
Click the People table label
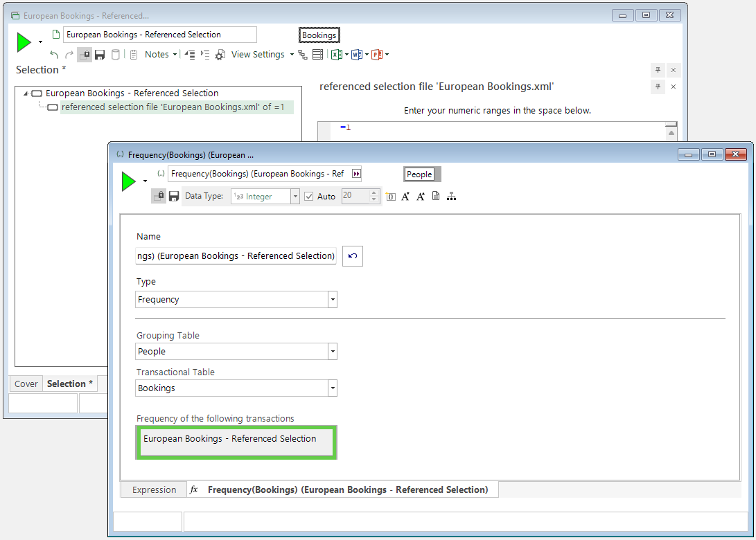click(419, 174)
